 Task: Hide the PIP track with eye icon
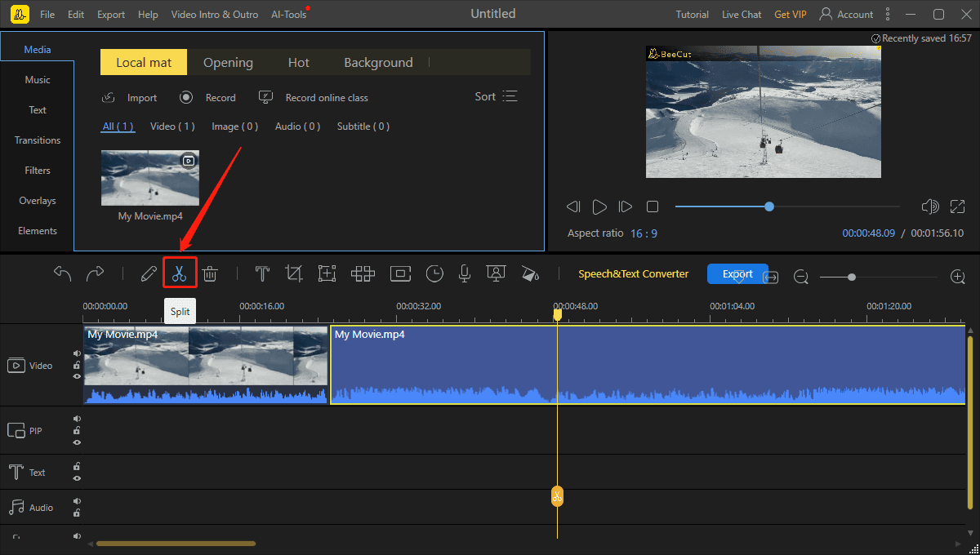click(77, 442)
